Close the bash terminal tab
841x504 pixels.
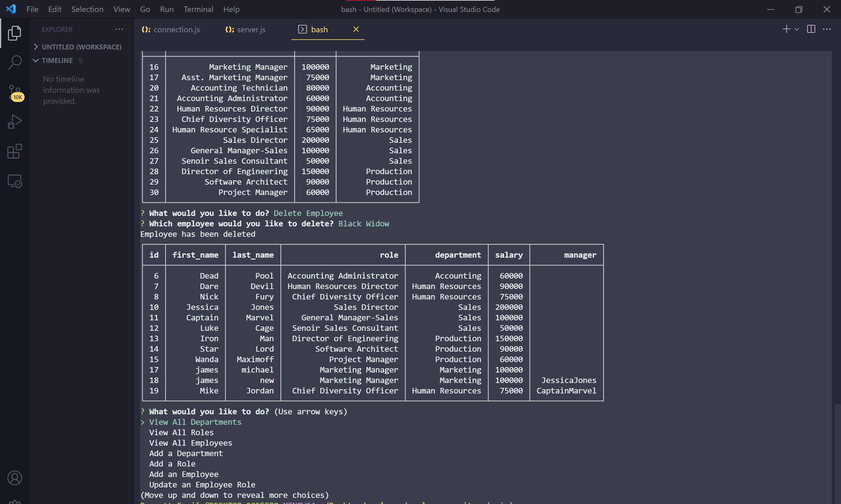(x=356, y=29)
